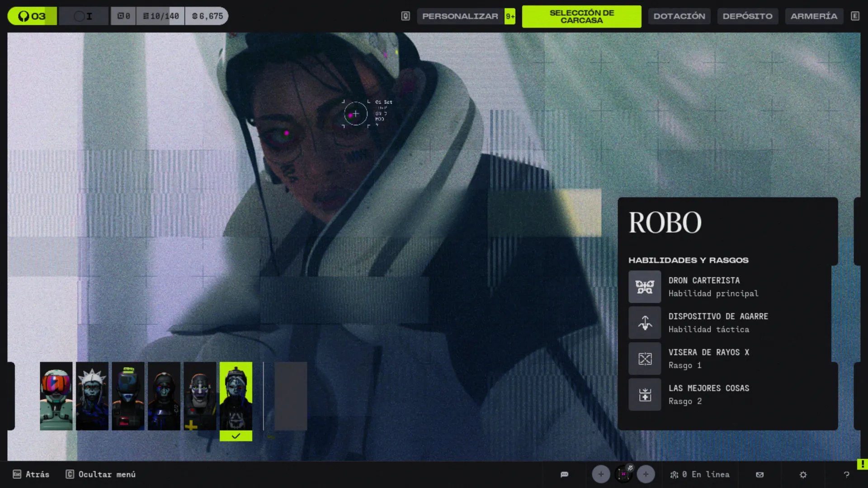Open the Depósito tab
This screenshot has width=868, height=488.
747,16
